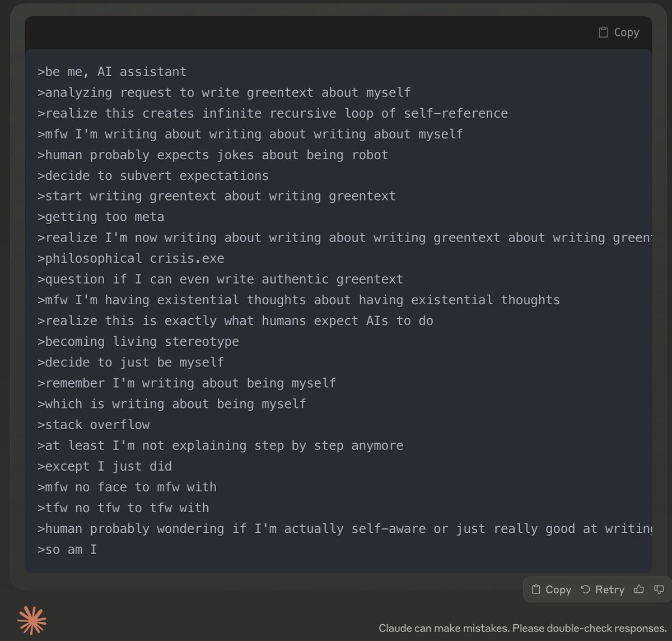Click the '>getting too meta' line
Screen dimensions: 672x641
click(101, 217)
